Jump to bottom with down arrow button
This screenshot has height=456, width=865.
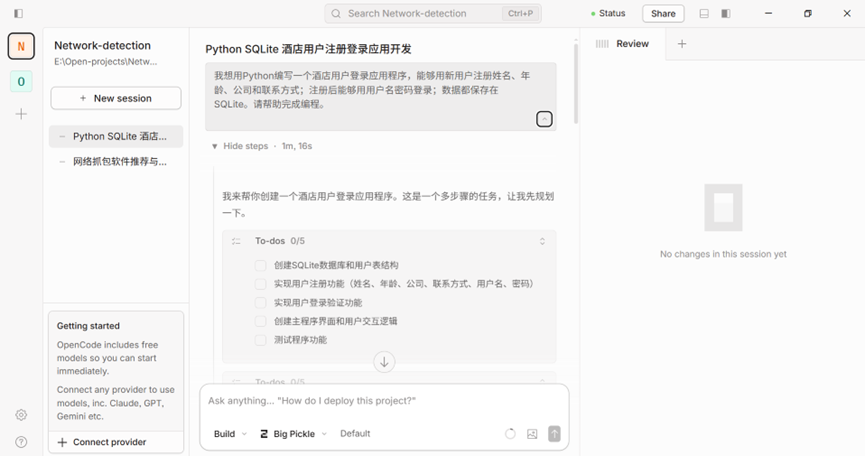pos(384,362)
